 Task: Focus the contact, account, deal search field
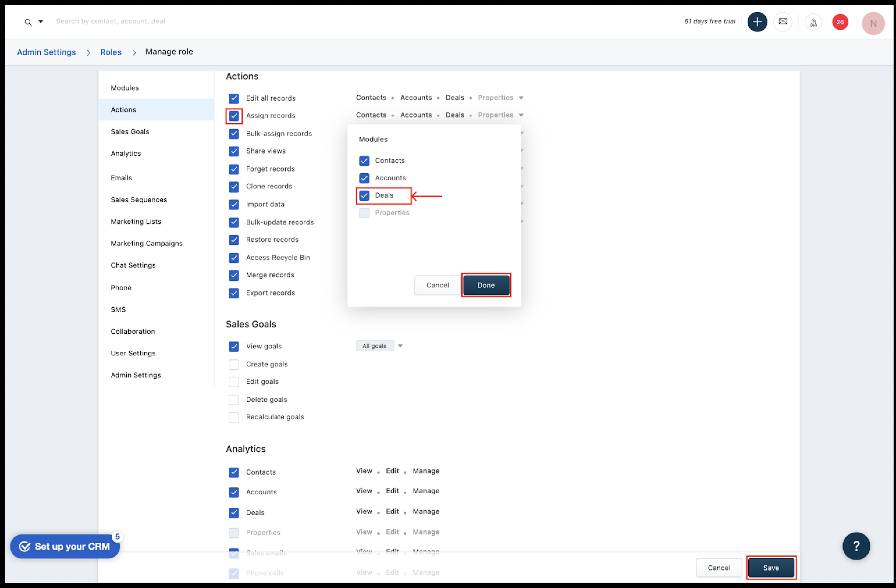[110, 21]
